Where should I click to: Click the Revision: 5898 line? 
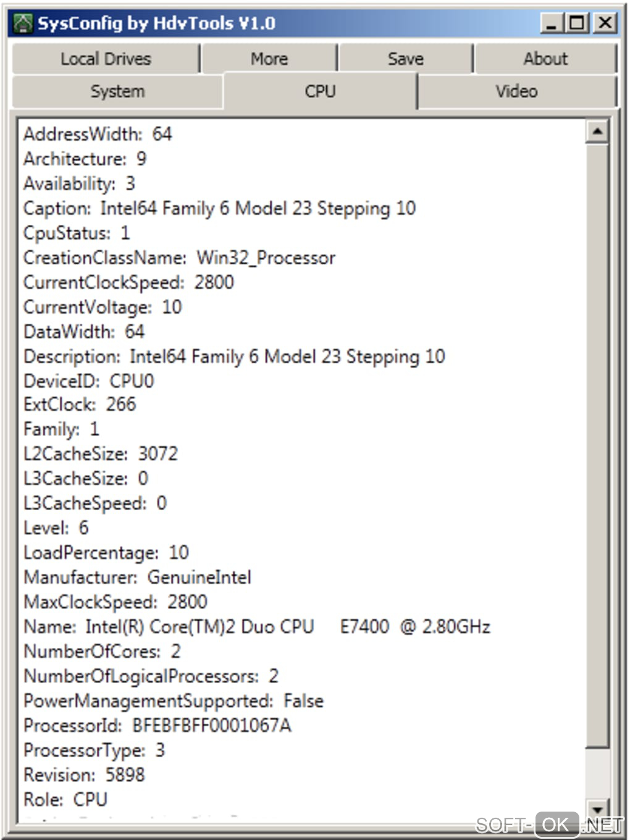click(x=84, y=775)
